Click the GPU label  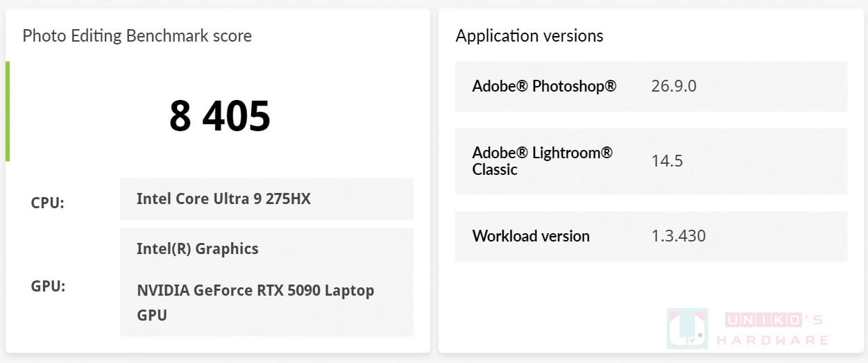[48, 286]
